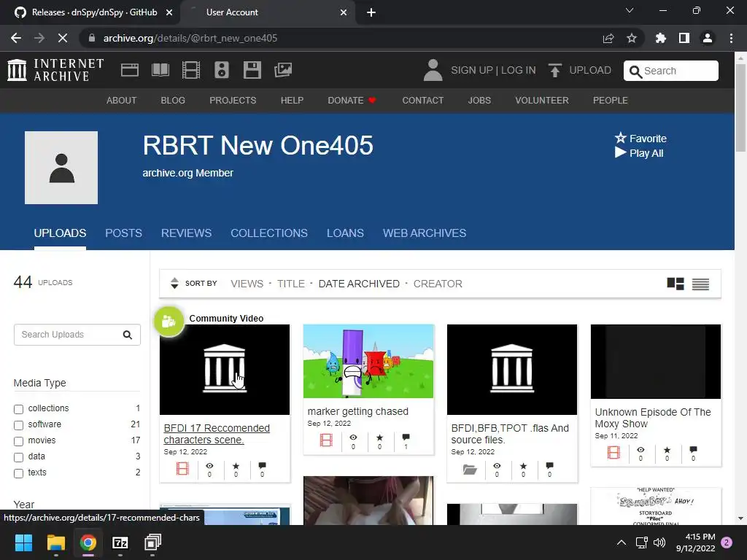
Task: Open the Chrome extensions puzzle icon
Action: click(661, 38)
